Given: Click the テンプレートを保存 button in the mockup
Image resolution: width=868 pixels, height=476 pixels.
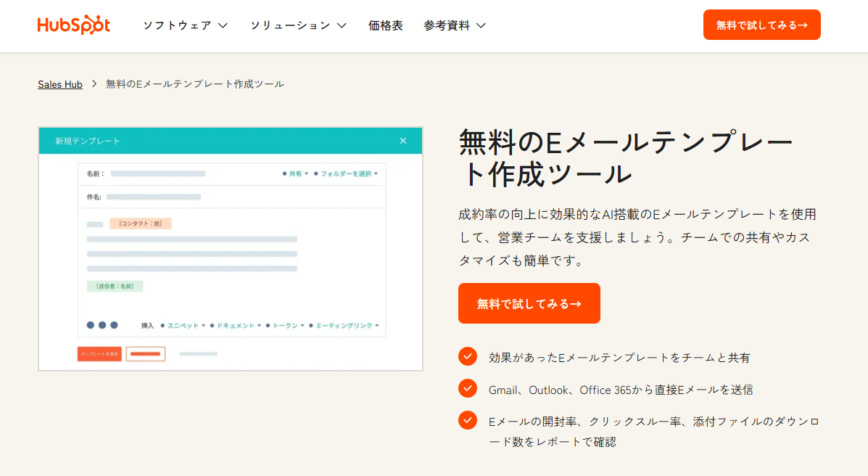Looking at the screenshot, I should point(99,353).
